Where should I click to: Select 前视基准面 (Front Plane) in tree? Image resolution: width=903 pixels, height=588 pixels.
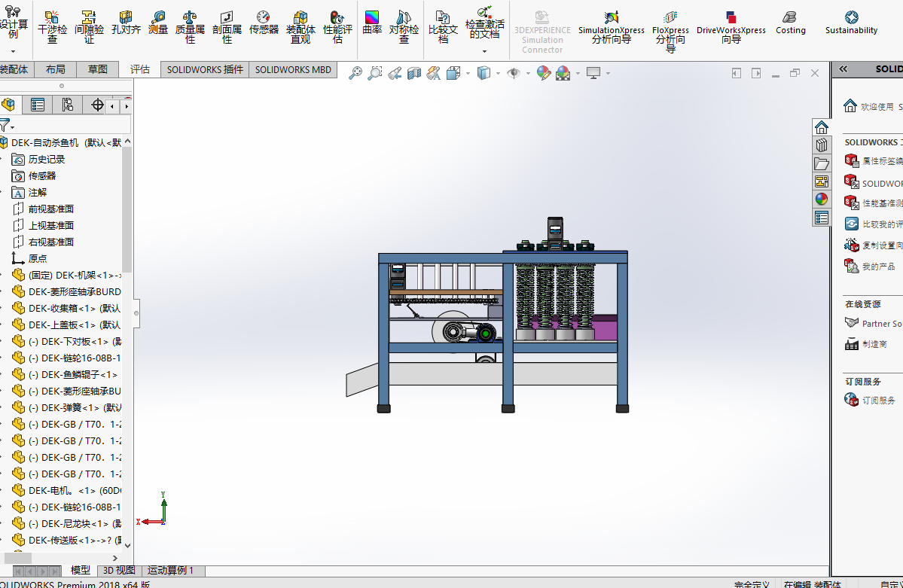pos(51,209)
